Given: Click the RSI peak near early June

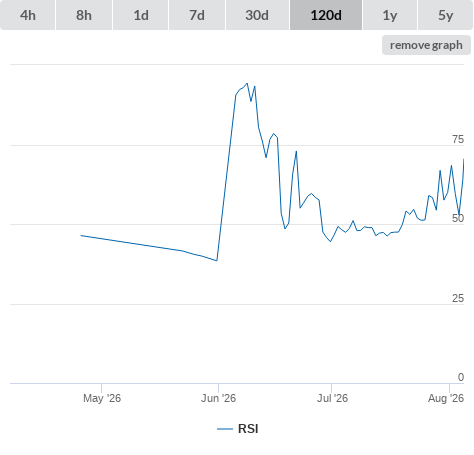Looking at the screenshot, I should pos(247,83).
